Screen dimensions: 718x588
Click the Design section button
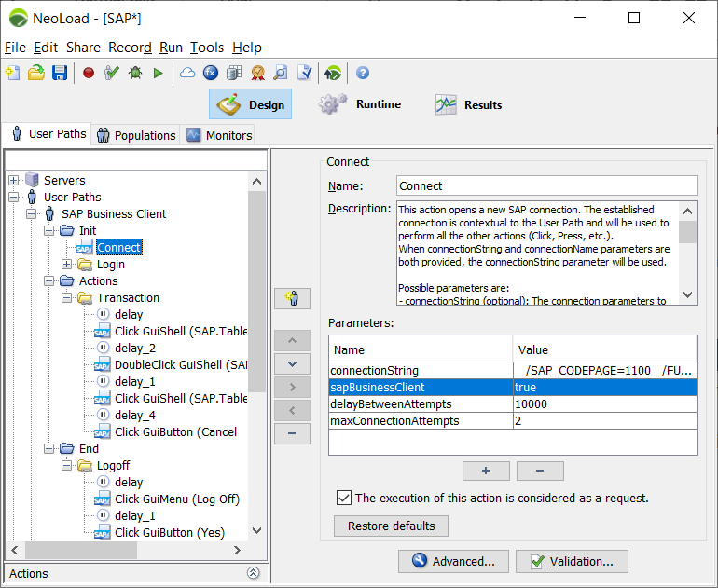point(251,104)
